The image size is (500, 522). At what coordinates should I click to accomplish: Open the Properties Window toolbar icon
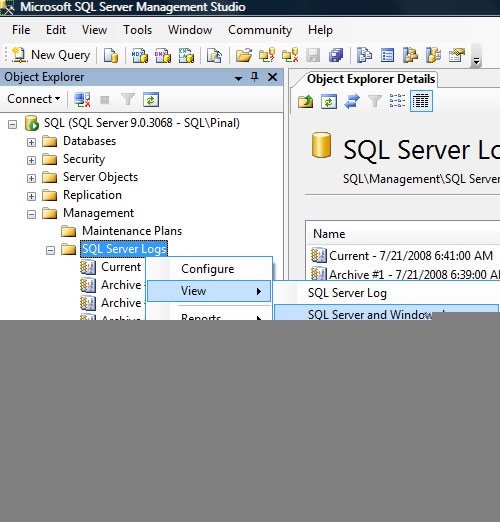[x=457, y=55]
